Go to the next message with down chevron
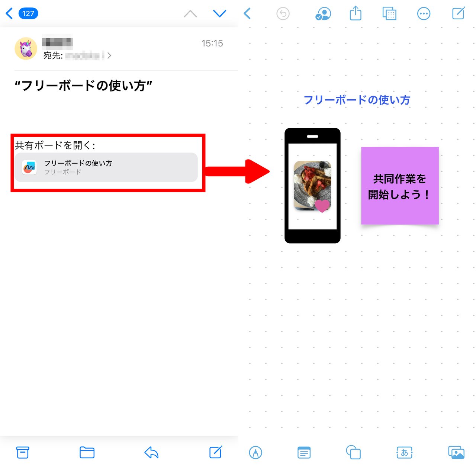 click(x=219, y=14)
